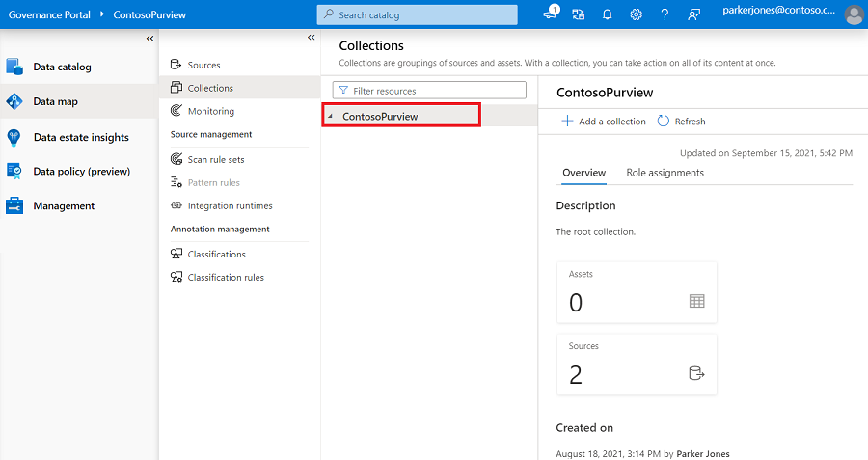Viewport: 868px width, 460px height.
Task: Click the help question mark icon
Action: point(665,14)
